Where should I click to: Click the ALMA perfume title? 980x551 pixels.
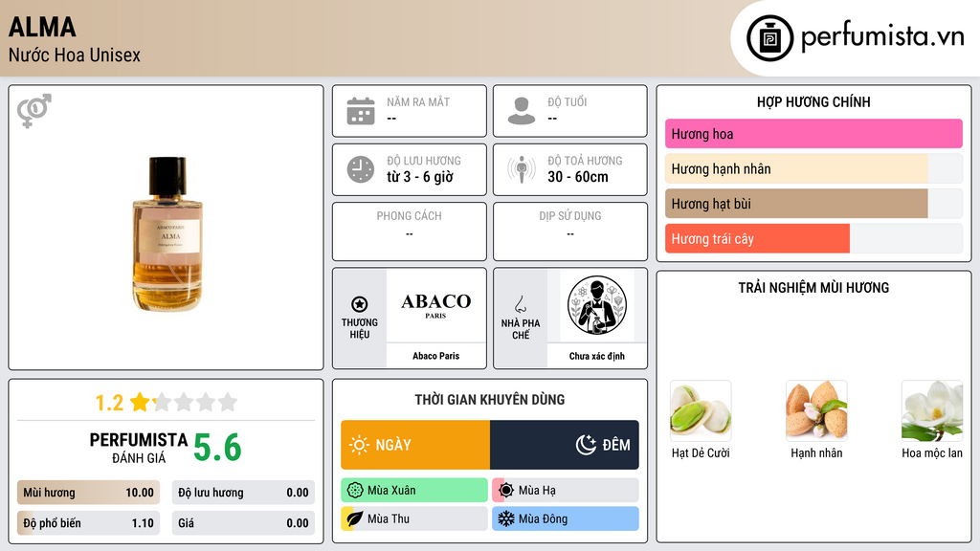coord(42,28)
